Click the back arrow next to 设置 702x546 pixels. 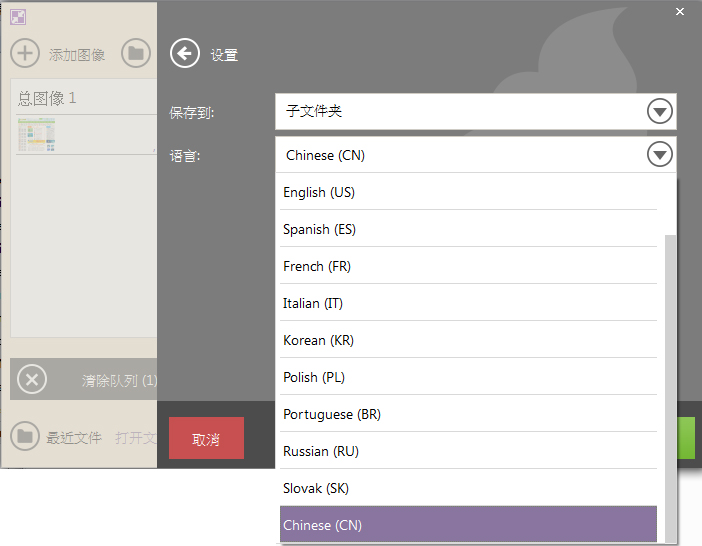pyautogui.click(x=184, y=53)
